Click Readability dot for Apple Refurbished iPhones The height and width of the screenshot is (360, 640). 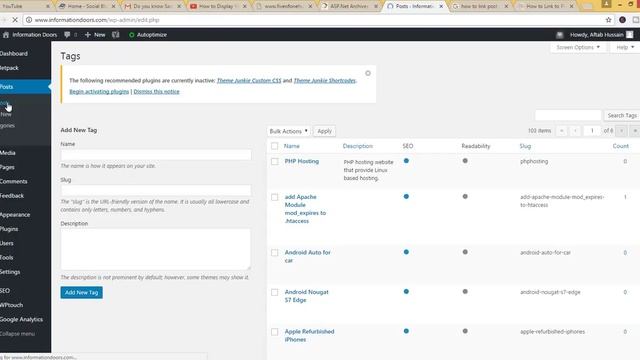click(x=465, y=331)
